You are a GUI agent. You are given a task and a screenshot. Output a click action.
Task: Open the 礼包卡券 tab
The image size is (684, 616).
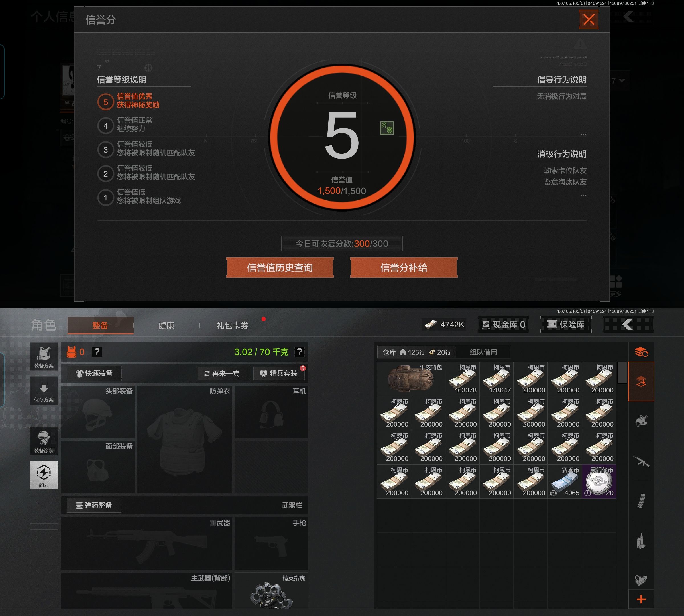click(232, 325)
